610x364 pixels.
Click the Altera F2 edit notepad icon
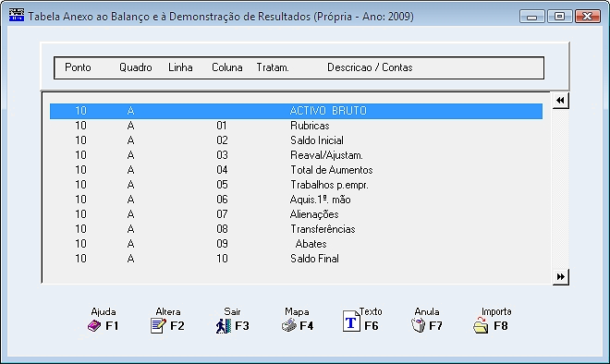click(x=158, y=325)
